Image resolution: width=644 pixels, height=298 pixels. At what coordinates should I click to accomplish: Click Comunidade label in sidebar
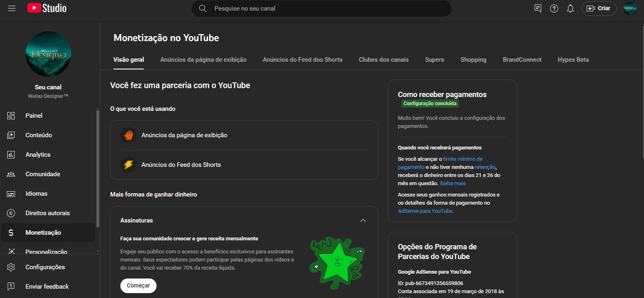coord(43,174)
